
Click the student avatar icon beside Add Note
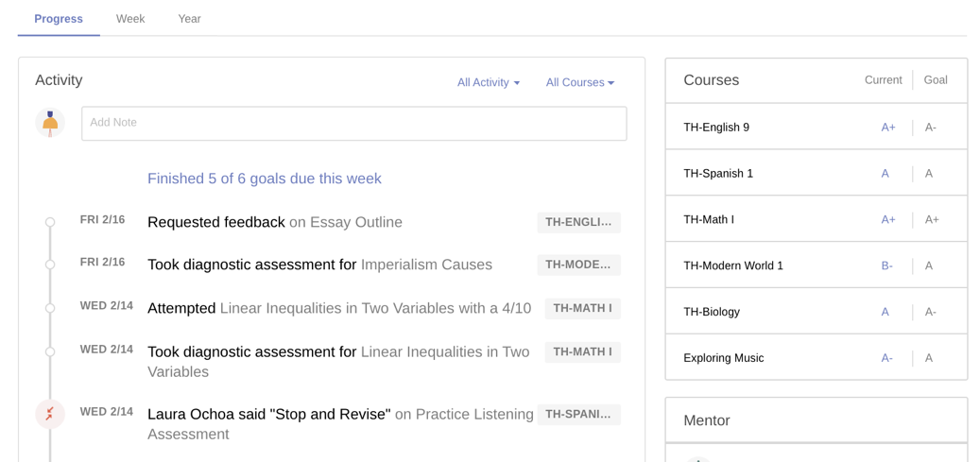coord(50,123)
